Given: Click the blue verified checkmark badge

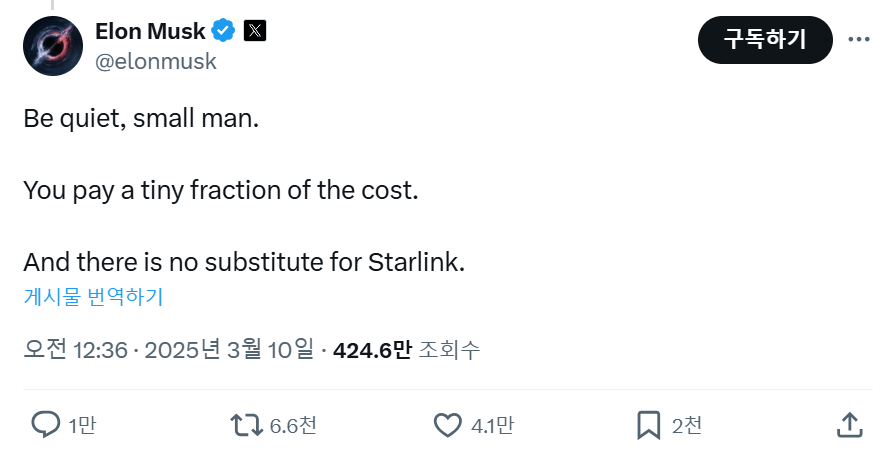Looking at the screenshot, I should [x=223, y=31].
